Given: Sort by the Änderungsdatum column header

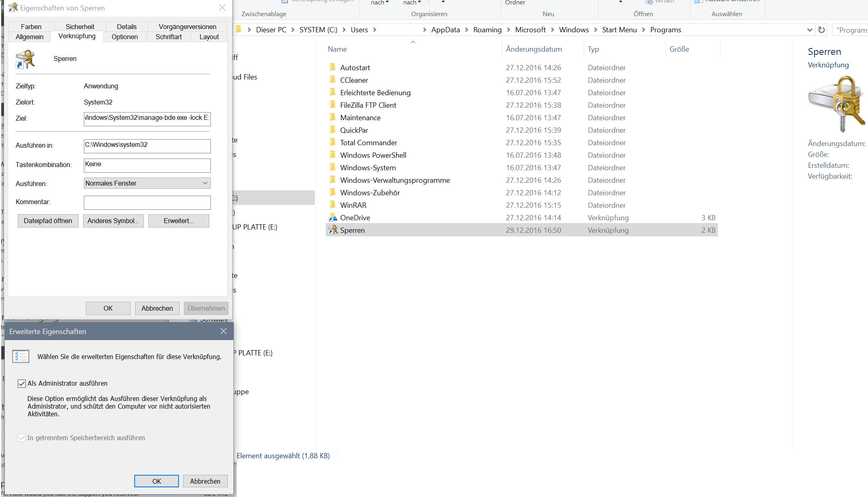Looking at the screenshot, I should pyautogui.click(x=534, y=49).
